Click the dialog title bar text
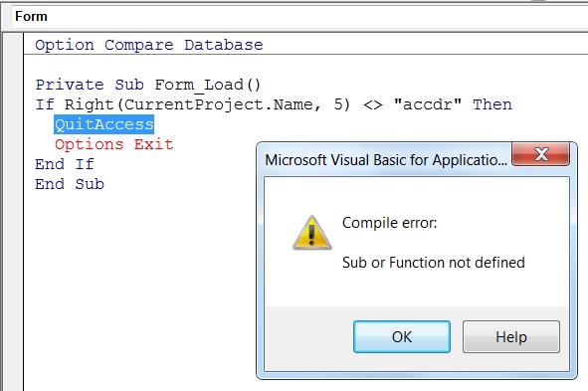This screenshot has height=391, width=588. coord(386,160)
